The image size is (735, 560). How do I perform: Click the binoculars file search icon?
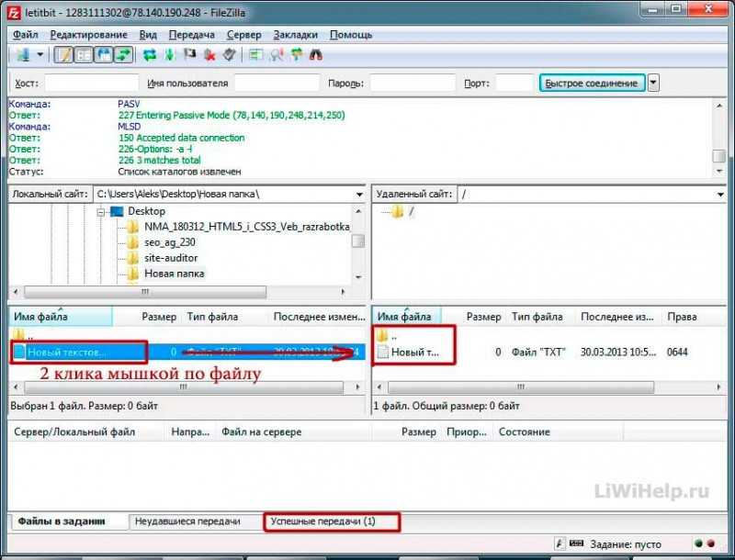[x=316, y=55]
